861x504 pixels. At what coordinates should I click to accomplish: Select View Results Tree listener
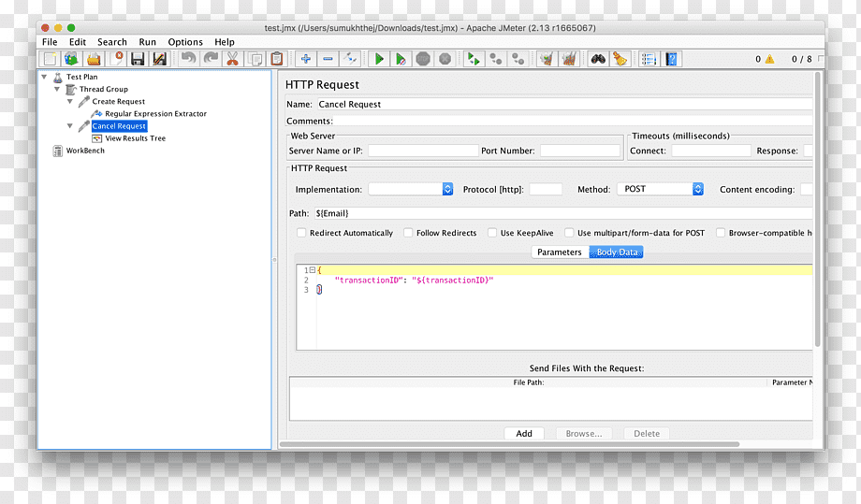(x=135, y=138)
